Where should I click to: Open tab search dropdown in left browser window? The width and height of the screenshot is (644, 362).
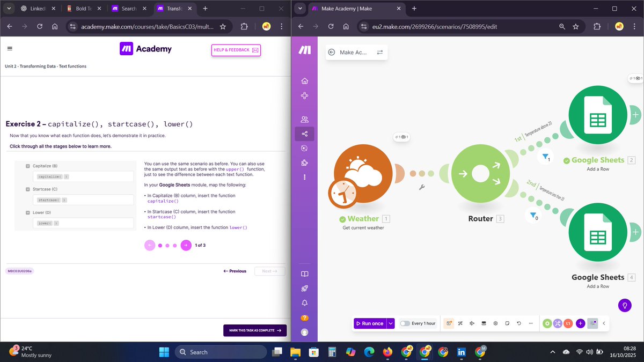click(9, 9)
